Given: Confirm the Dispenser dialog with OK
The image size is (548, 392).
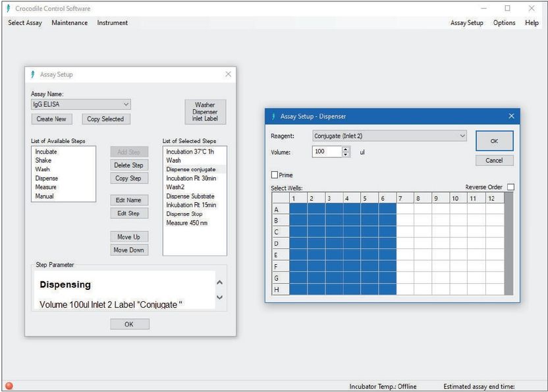Looking at the screenshot, I should [494, 141].
